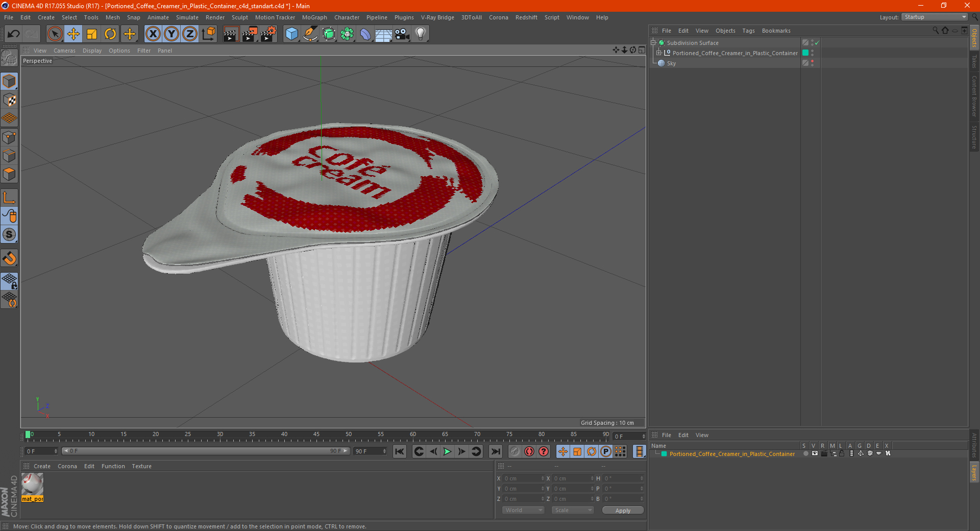Image resolution: width=980 pixels, height=531 pixels.
Task: Open Edit Render Settings icon
Action: click(x=268, y=34)
